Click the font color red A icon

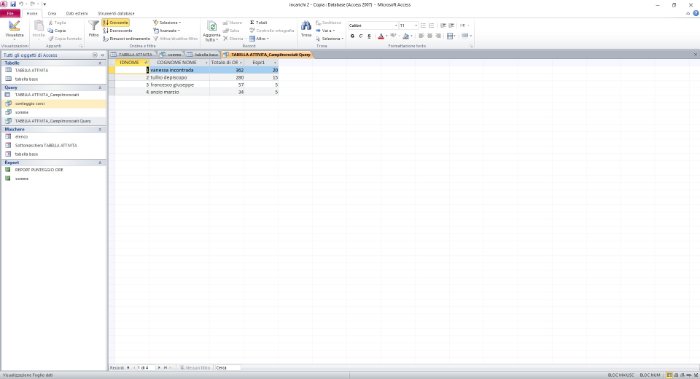tap(381, 36)
